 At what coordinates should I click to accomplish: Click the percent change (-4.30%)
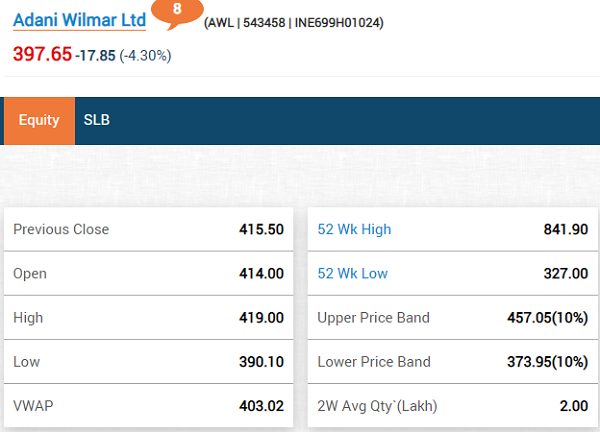coord(145,55)
